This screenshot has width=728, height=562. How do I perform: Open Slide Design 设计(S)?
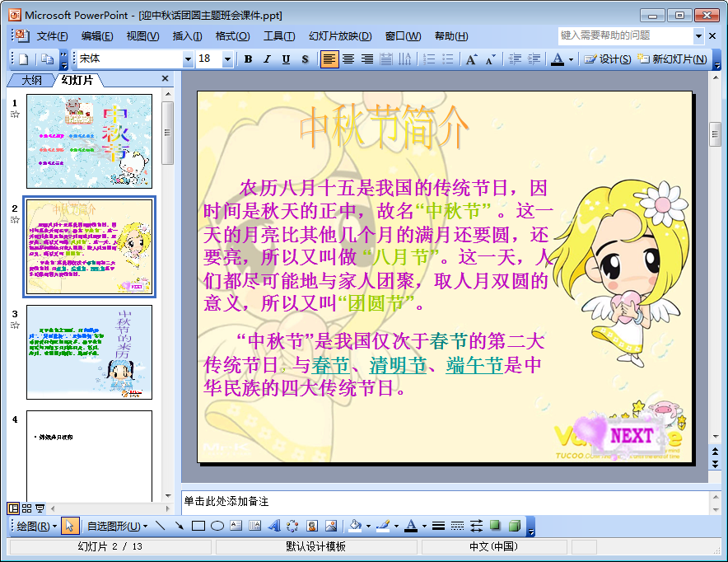pyautogui.click(x=608, y=59)
